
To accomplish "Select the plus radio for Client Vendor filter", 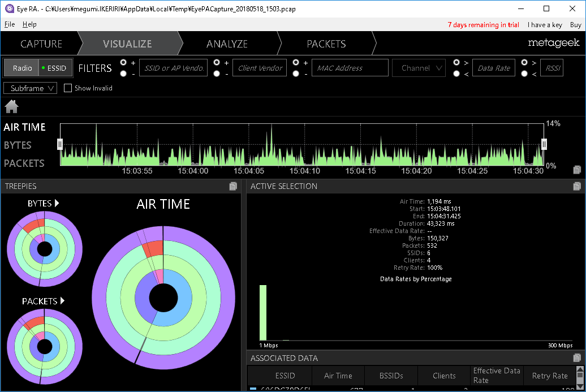I will [217, 62].
